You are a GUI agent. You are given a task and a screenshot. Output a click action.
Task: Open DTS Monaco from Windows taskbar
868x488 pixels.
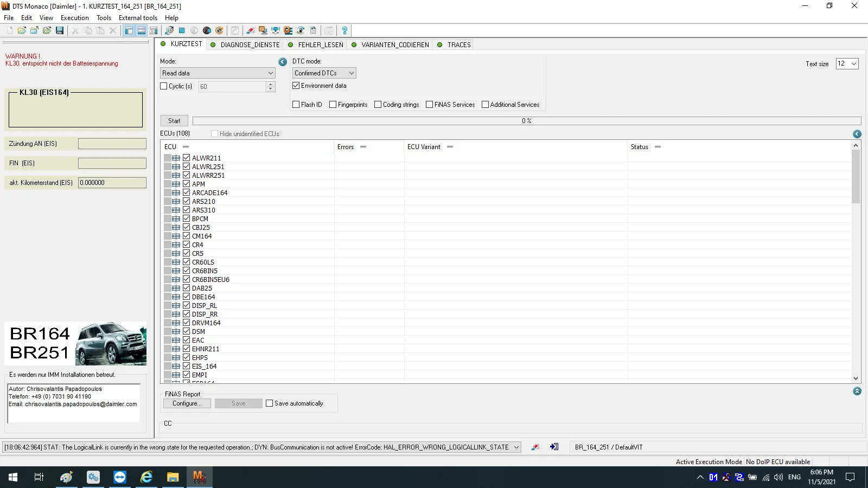click(199, 477)
